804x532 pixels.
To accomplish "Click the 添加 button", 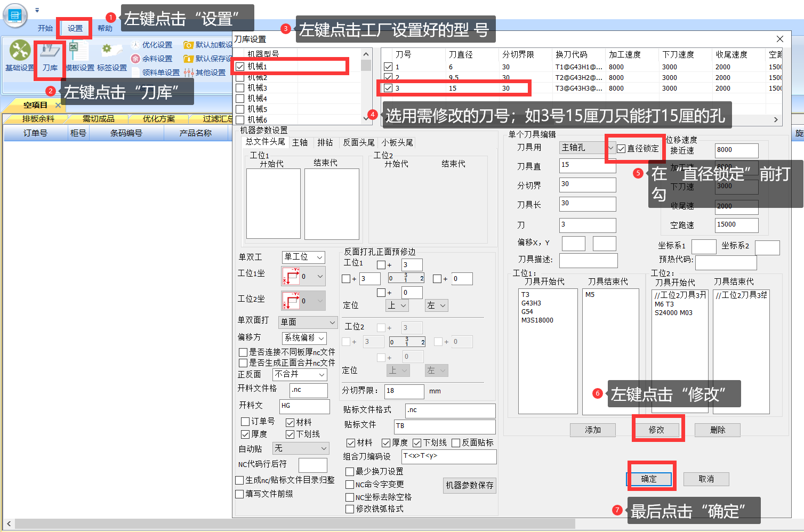I will [x=593, y=430].
